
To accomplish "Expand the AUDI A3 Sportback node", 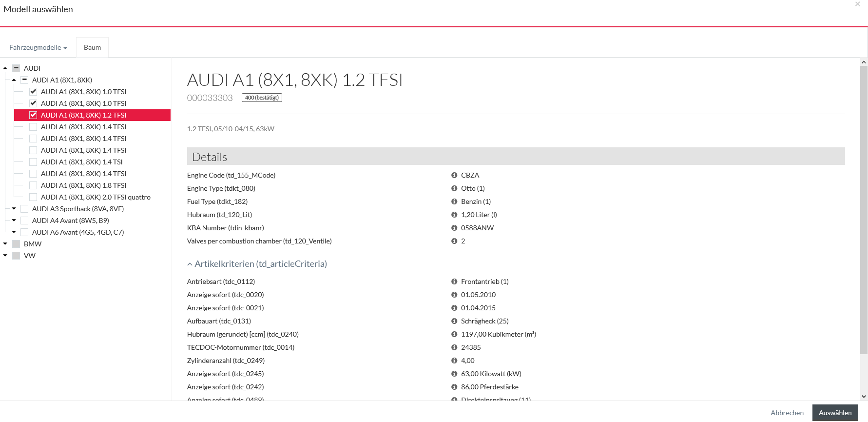I will pos(14,209).
